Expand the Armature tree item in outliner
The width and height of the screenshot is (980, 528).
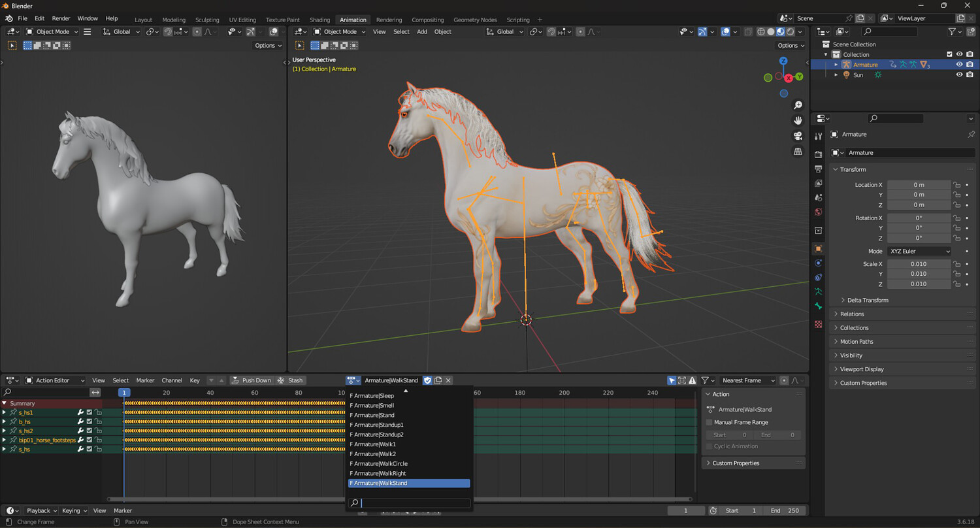(x=836, y=65)
